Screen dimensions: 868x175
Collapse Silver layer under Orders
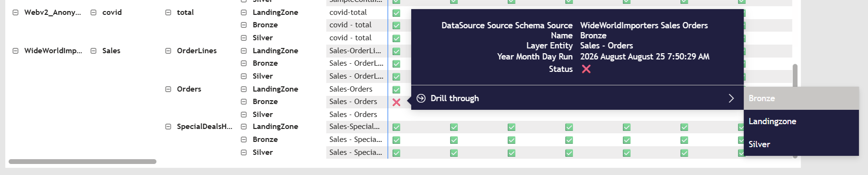tap(244, 115)
